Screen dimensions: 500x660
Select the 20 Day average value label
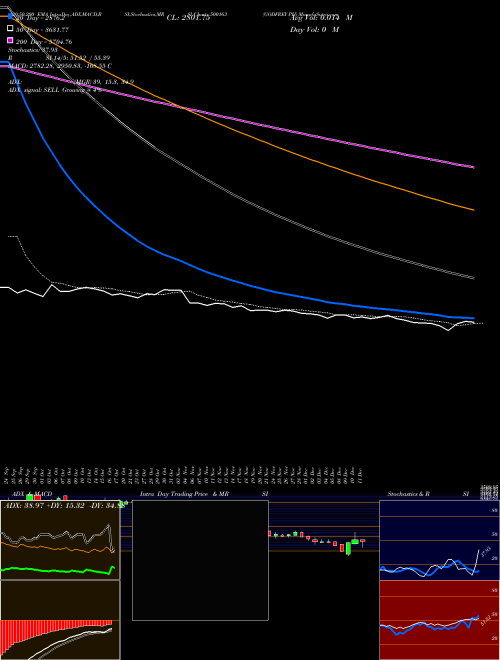(x=40, y=19)
